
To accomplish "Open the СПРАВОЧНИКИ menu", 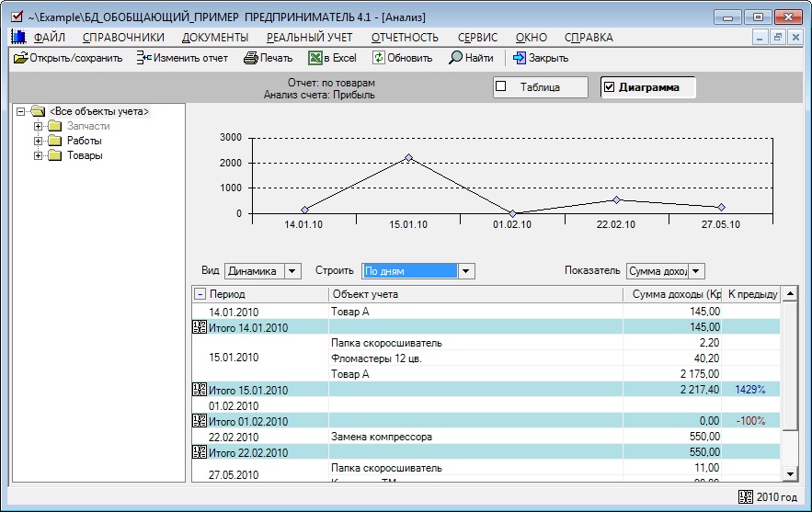I will click(123, 38).
